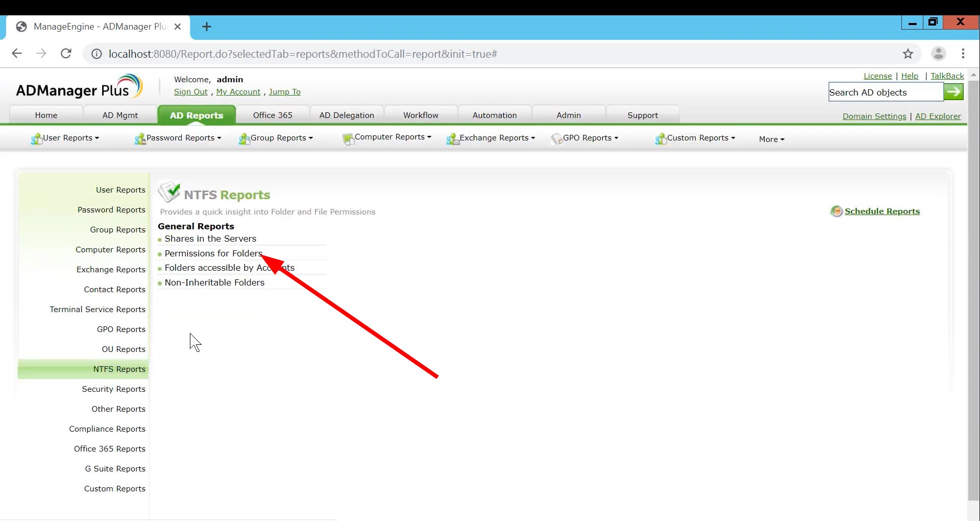The height and width of the screenshot is (521, 980).
Task: Go to the Automation tab
Action: [x=495, y=115]
